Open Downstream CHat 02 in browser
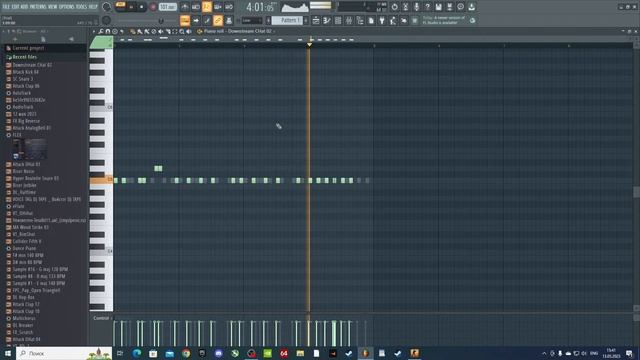 point(32,65)
